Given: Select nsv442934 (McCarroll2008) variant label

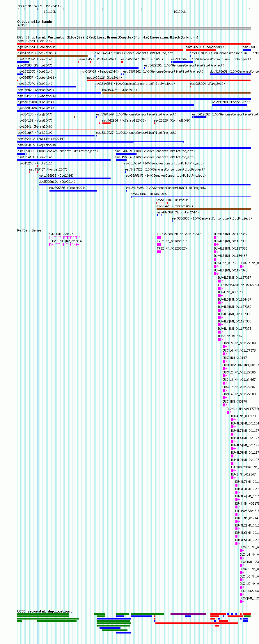Looking at the screenshot, I should coord(124,120).
